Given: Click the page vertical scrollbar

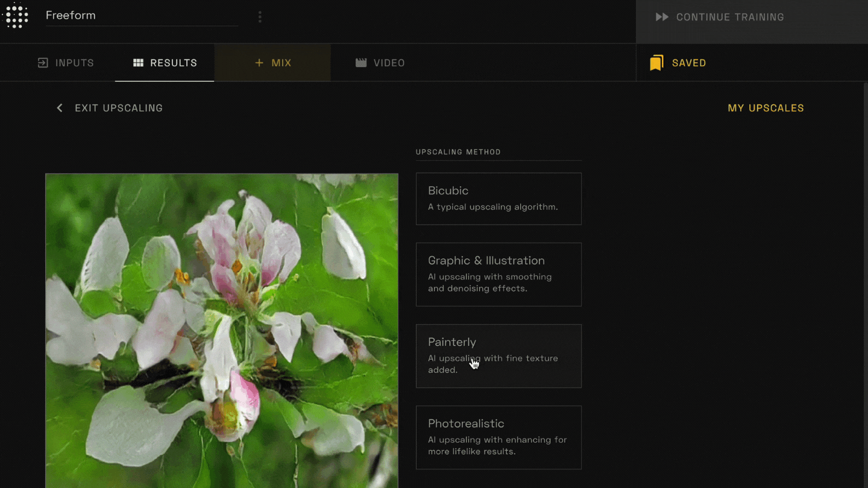Looking at the screenshot, I should (x=866, y=284).
